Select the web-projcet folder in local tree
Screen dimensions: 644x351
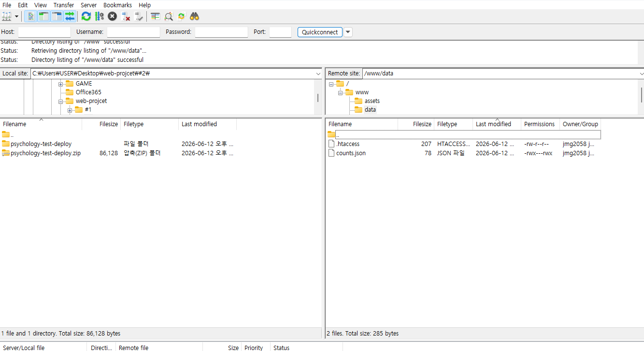[x=91, y=101]
